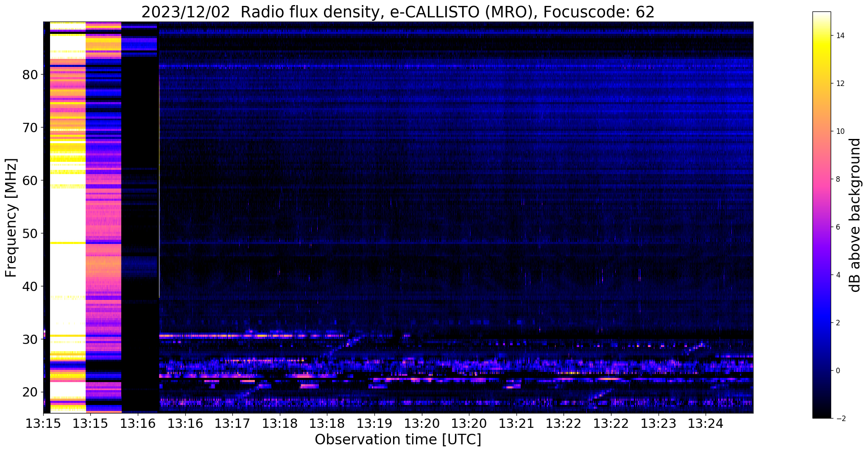Click the time axis tick label 13:19
This screenshot has height=452, width=868.
(374, 423)
